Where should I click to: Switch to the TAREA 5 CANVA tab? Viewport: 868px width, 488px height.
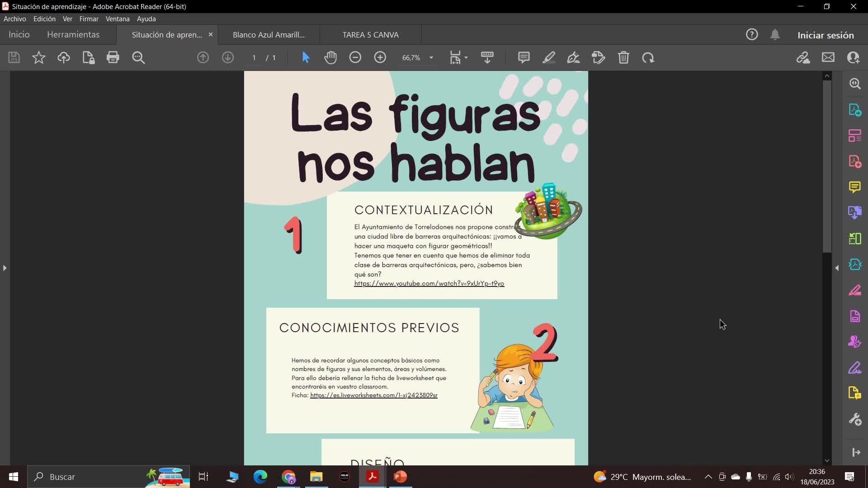(x=370, y=35)
